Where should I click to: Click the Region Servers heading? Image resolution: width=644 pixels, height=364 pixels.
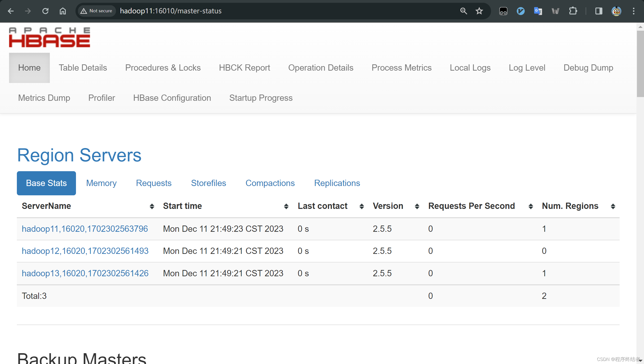(x=79, y=155)
